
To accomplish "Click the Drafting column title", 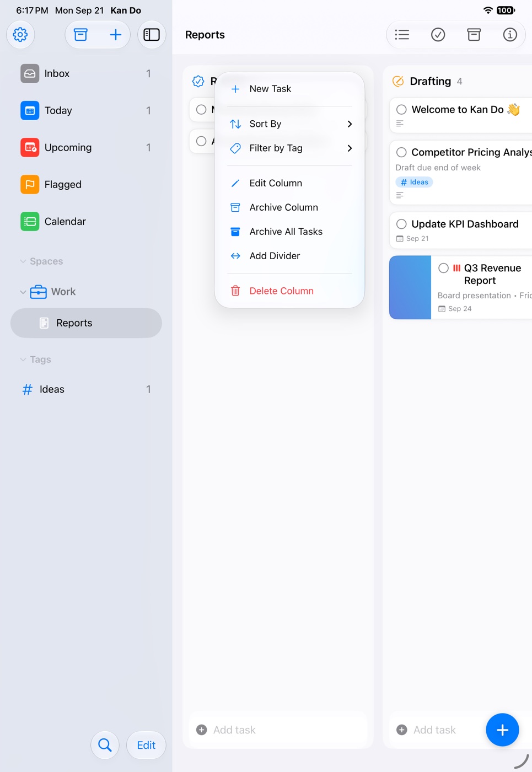I will [431, 82].
